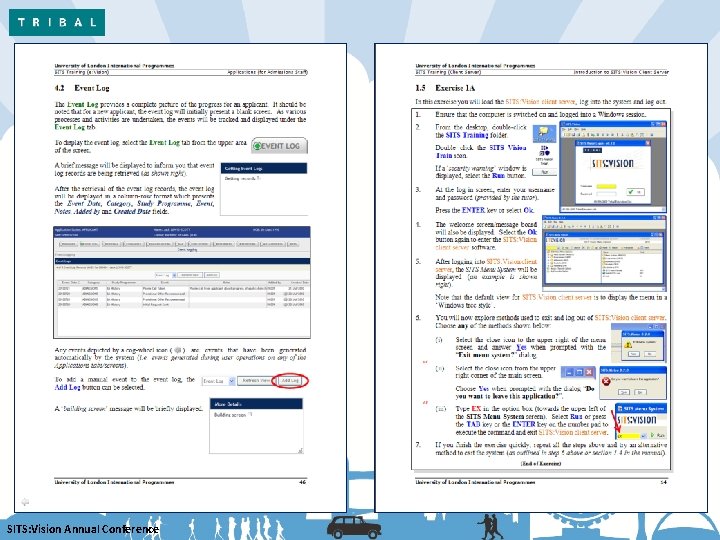Click the "(End of Exercise)" text
Screen dimensions: 720x540
(541, 463)
